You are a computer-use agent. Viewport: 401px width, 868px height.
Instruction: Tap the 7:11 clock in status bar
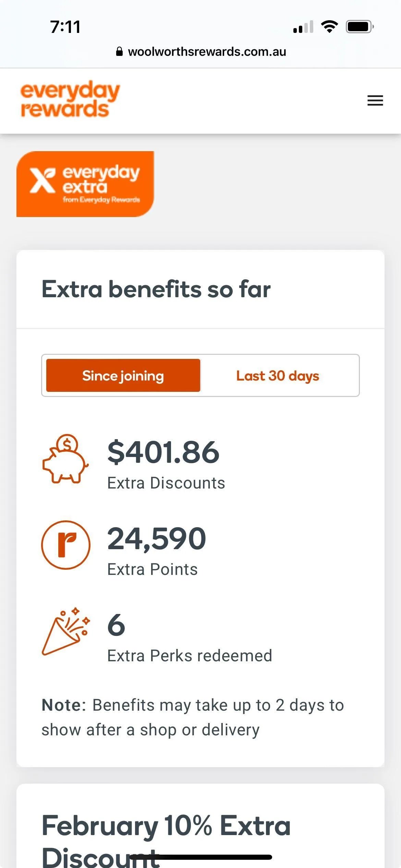coord(65,27)
